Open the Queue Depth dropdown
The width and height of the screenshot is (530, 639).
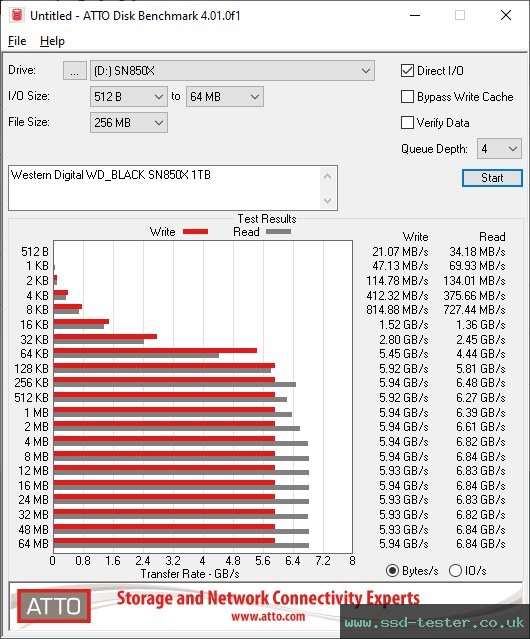point(499,149)
